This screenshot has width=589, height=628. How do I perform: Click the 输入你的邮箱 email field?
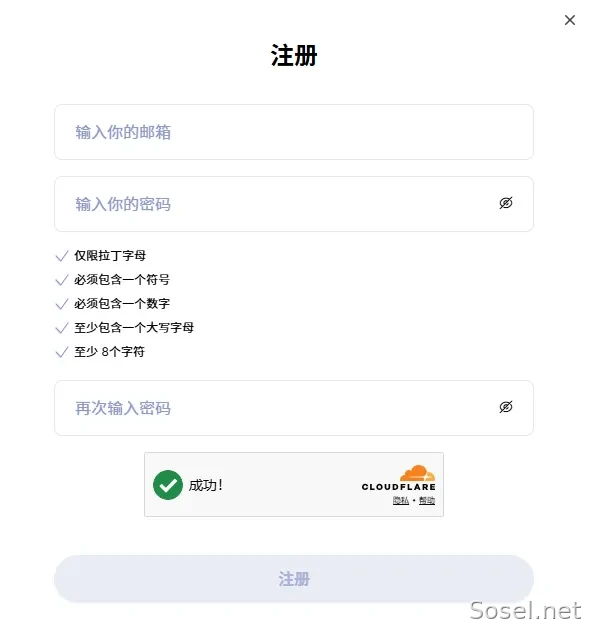click(294, 132)
